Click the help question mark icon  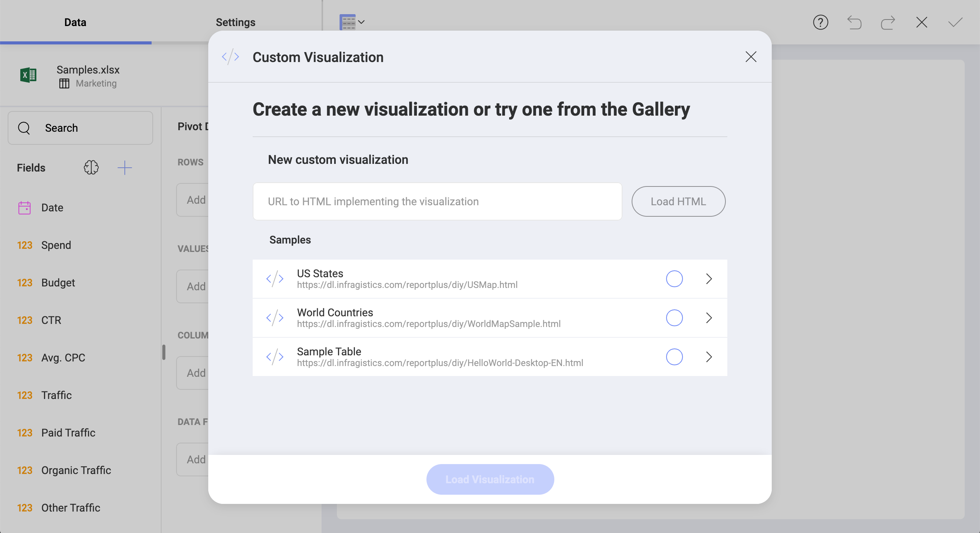[820, 22]
